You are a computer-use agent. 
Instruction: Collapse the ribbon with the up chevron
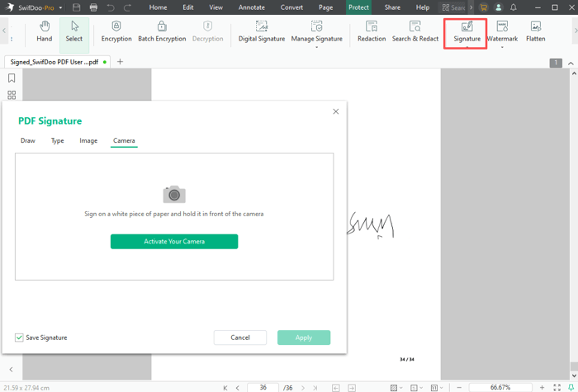(x=571, y=64)
